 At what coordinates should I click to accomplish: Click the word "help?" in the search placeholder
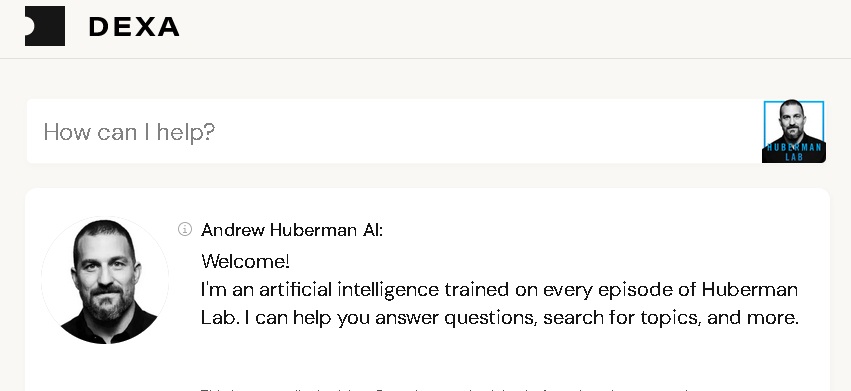tap(186, 132)
